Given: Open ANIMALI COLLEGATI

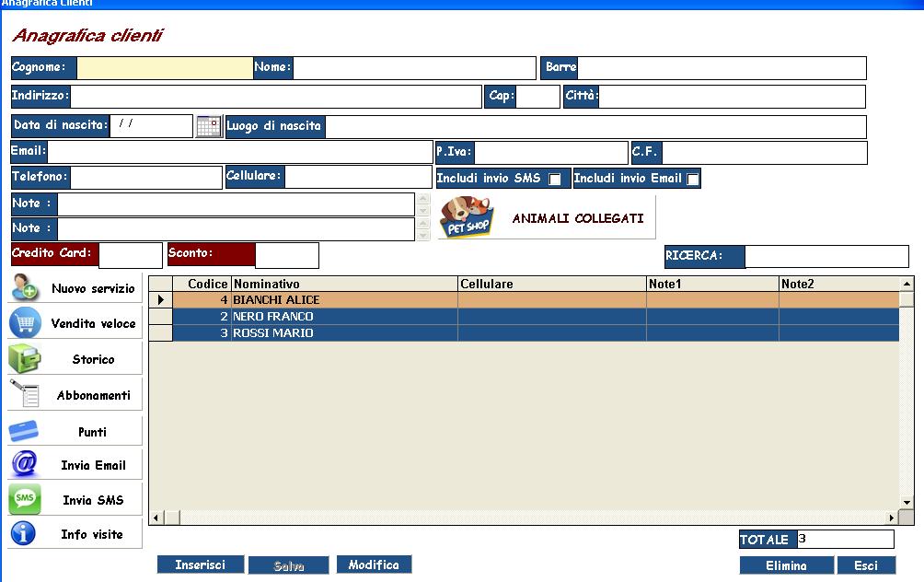Looking at the screenshot, I should pyautogui.click(x=547, y=217).
